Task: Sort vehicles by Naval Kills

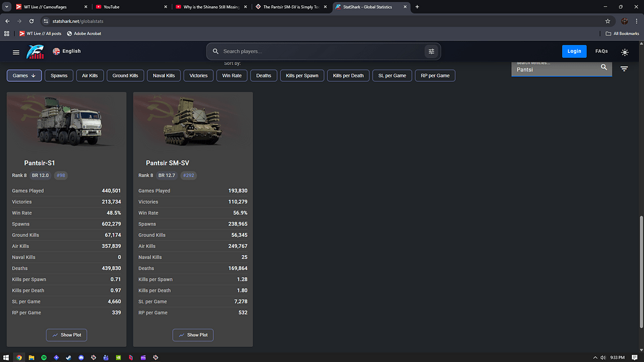Action: pyautogui.click(x=164, y=75)
